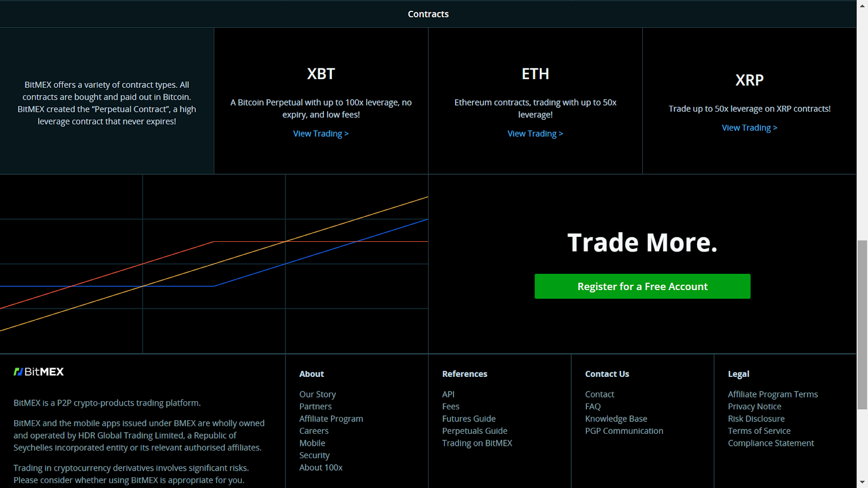Screen dimensions: 868x488
Task: Open Affiliate Program Terms
Action: click(x=773, y=394)
